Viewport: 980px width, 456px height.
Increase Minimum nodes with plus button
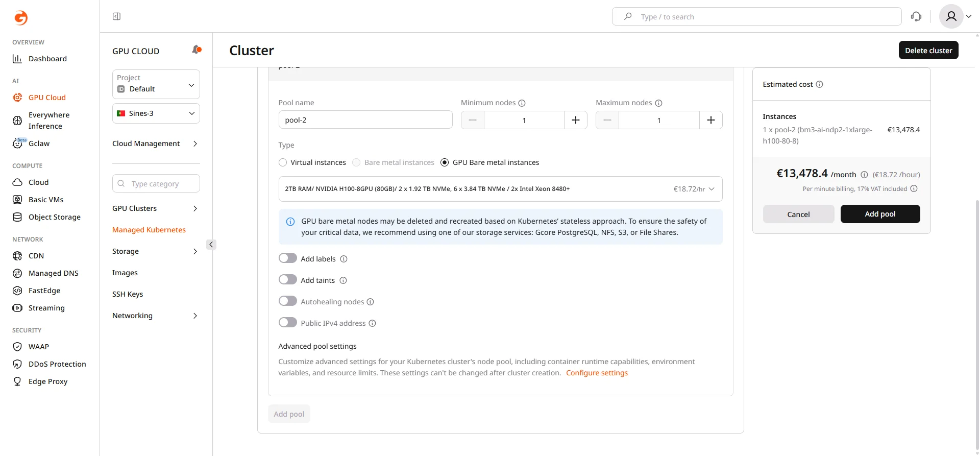click(576, 120)
